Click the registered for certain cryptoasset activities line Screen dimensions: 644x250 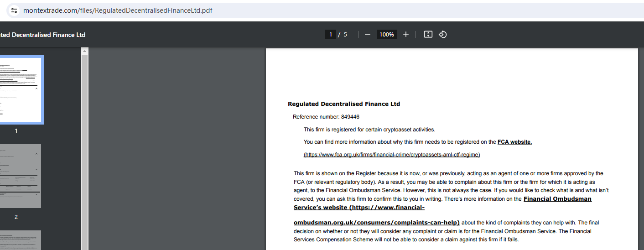pos(369,130)
